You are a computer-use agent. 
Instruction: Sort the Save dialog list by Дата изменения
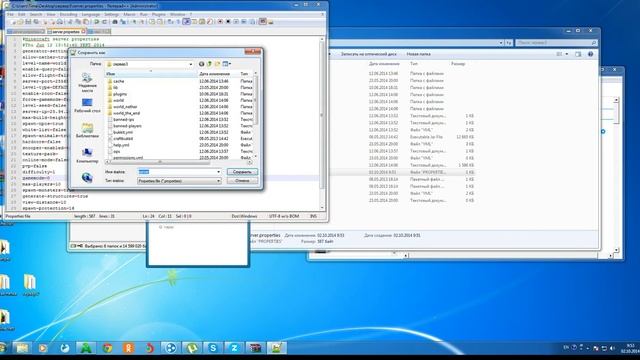coord(214,74)
